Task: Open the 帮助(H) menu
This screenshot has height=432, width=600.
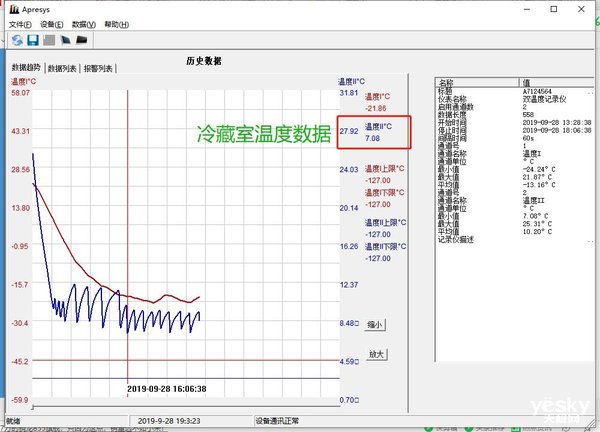Action: [117, 24]
